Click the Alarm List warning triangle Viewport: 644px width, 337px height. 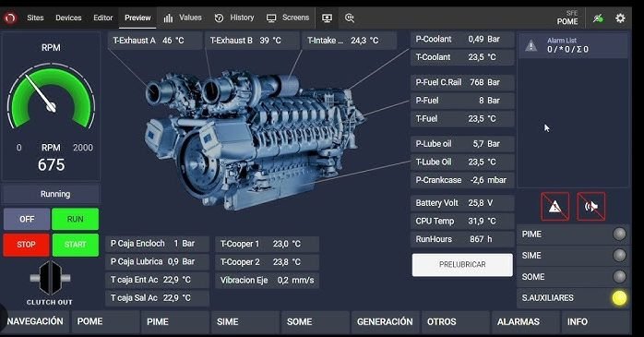click(531, 45)
